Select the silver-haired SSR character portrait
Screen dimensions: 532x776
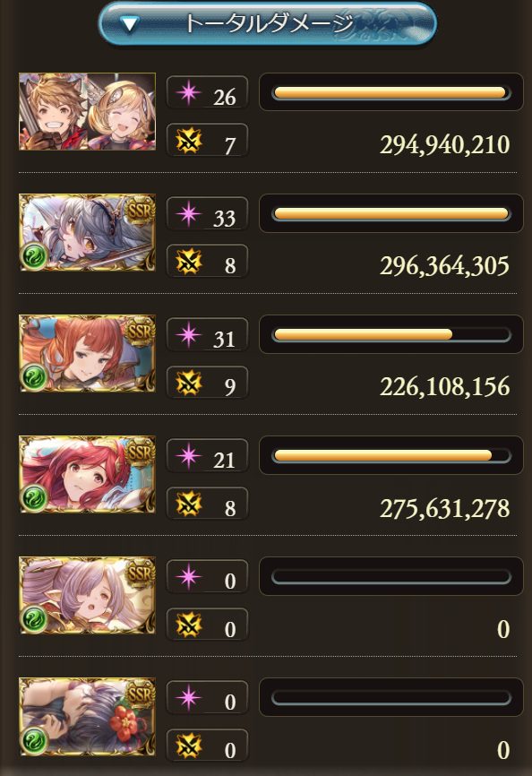click(x=87, y=233)
